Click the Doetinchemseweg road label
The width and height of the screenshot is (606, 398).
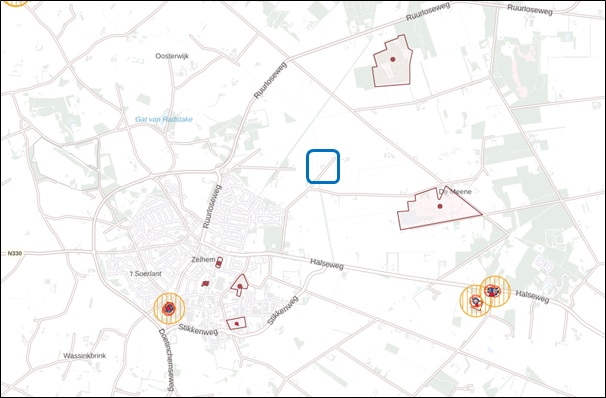point(166,360)
